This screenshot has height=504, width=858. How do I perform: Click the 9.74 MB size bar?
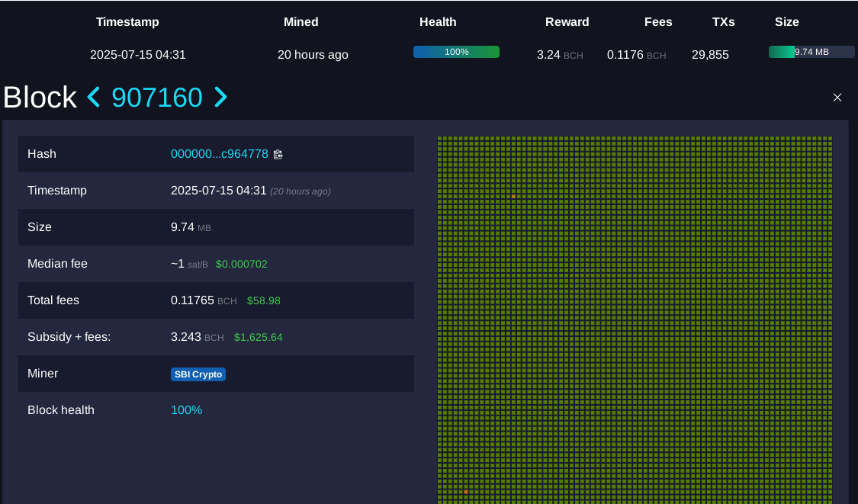pos(811,52)
